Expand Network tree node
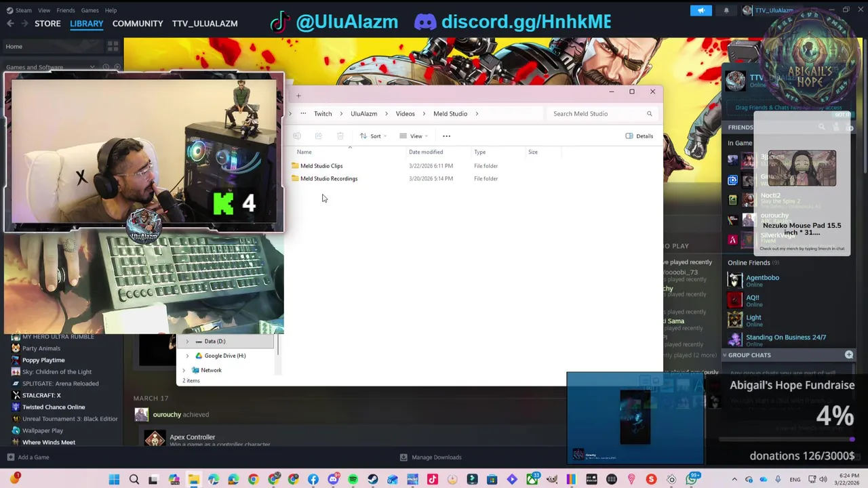This screenshot has height=488, width=868. tap(184, 370)
